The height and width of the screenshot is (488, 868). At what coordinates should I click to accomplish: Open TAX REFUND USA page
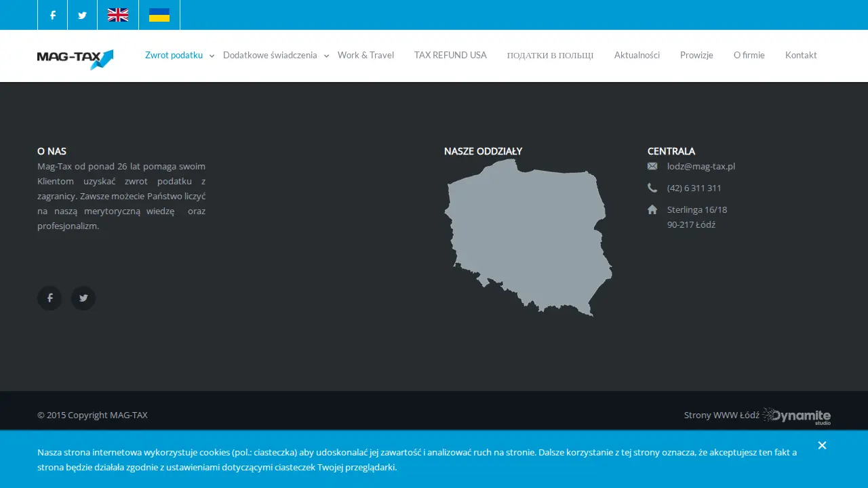click(x=450, y=55)
